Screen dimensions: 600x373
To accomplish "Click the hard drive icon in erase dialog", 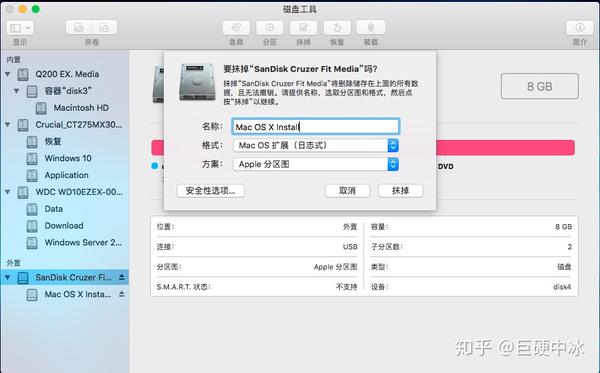I will 197,81.
